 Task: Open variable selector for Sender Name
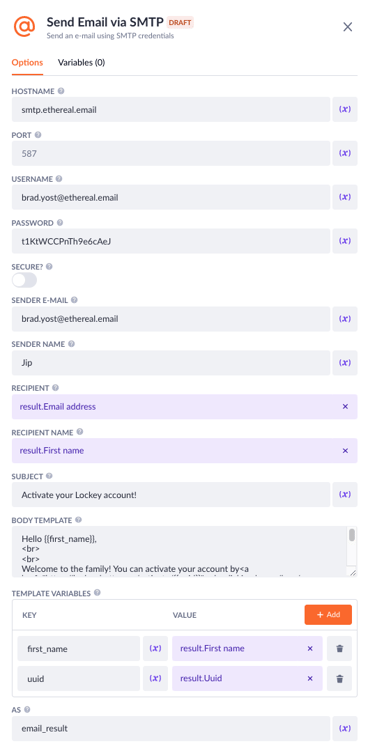pyautogui.click(x=345, y=363)
